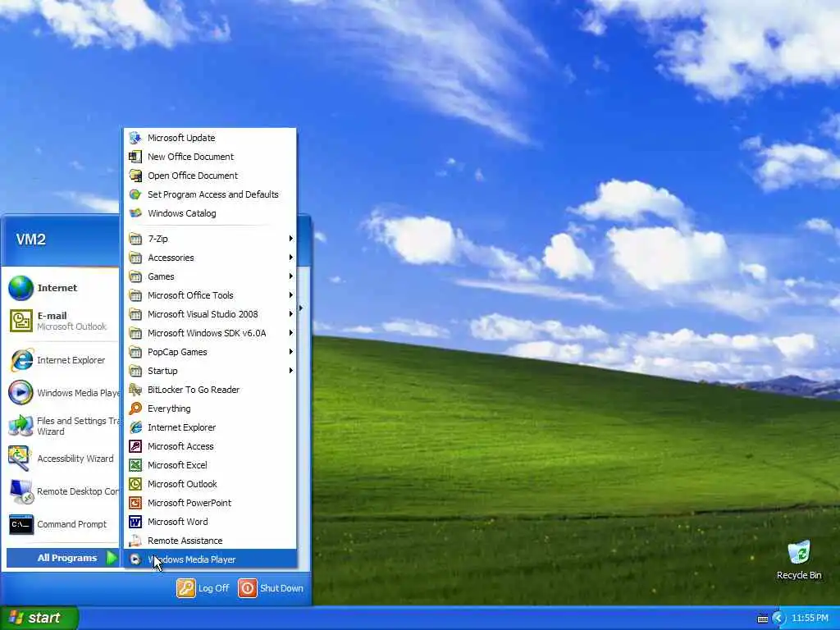
Task: Expand the Startup submenu arrow
Action: point(291,370)
